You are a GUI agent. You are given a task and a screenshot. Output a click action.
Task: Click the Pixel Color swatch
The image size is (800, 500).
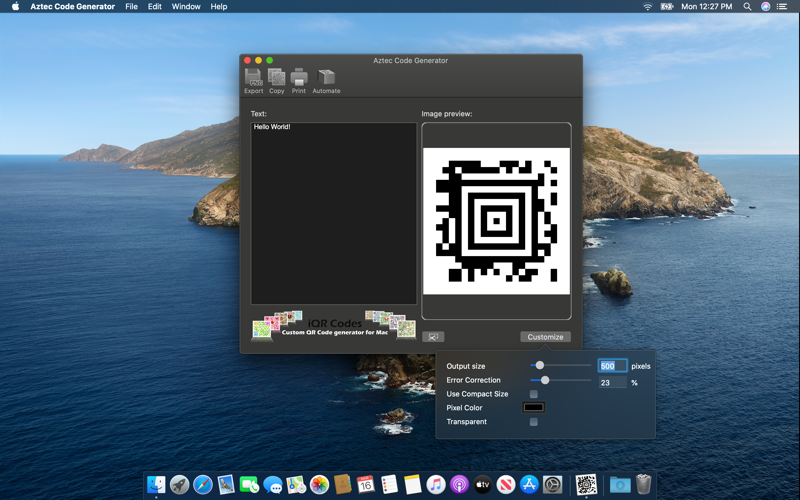tap(534, 408)
